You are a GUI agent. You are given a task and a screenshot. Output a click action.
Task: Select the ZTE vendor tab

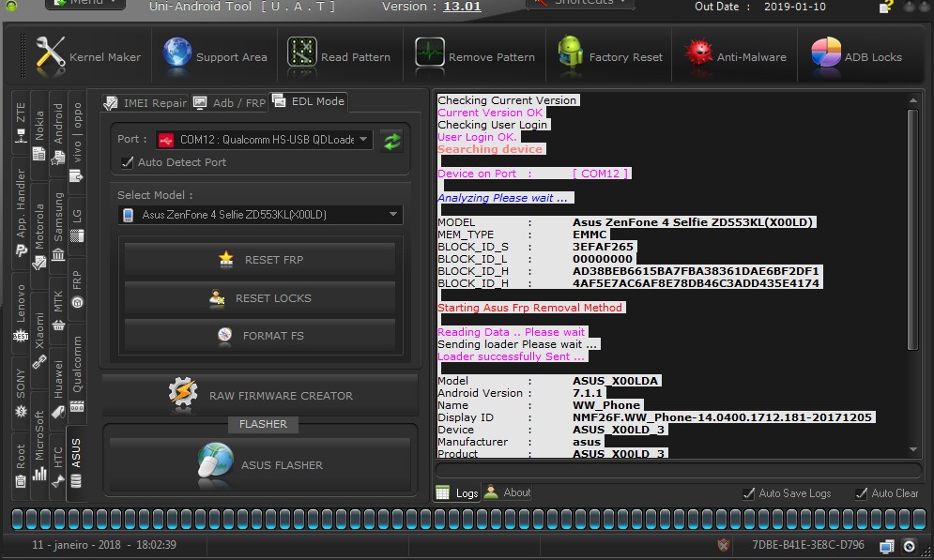21,122
